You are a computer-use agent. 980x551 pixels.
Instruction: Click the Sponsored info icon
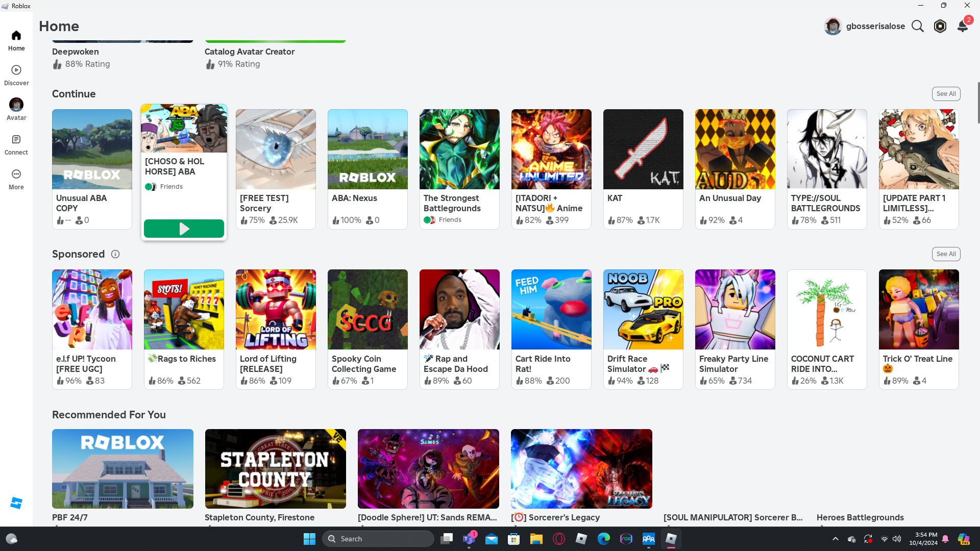115,254
